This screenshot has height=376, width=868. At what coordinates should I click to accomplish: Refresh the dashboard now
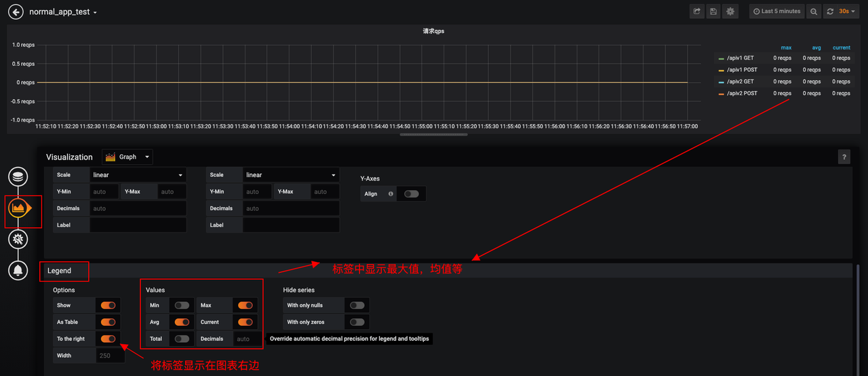[x=830, y=12]
